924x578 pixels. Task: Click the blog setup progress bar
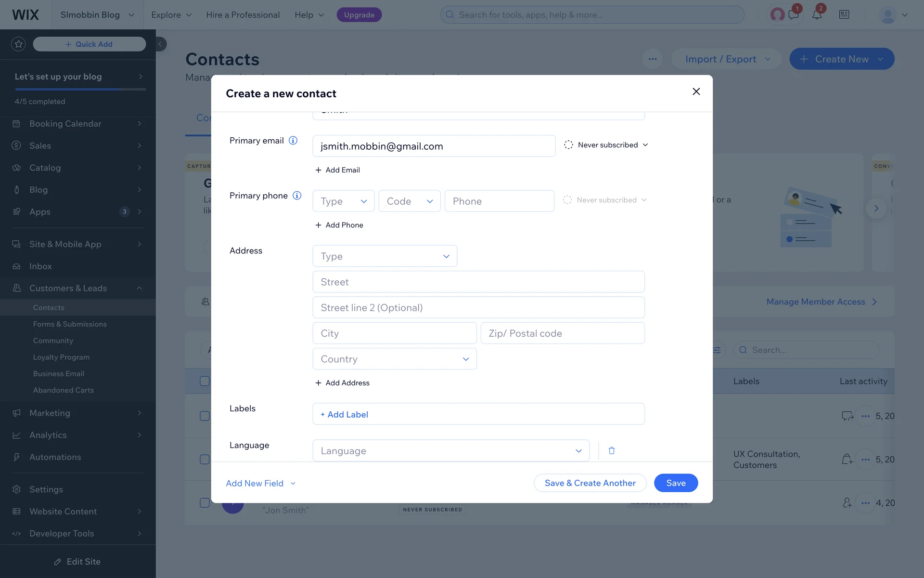(x=80, y=89)
